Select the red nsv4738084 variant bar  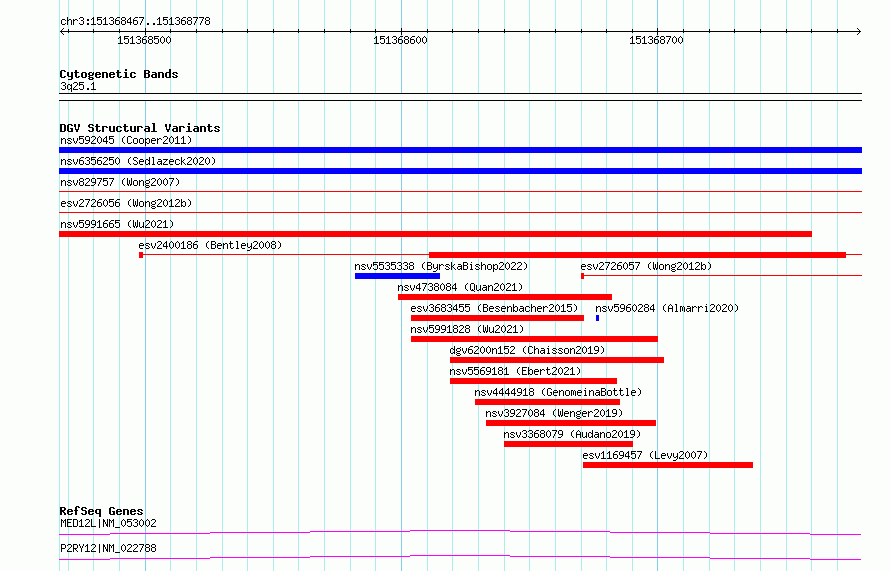(x=505, y=297)
